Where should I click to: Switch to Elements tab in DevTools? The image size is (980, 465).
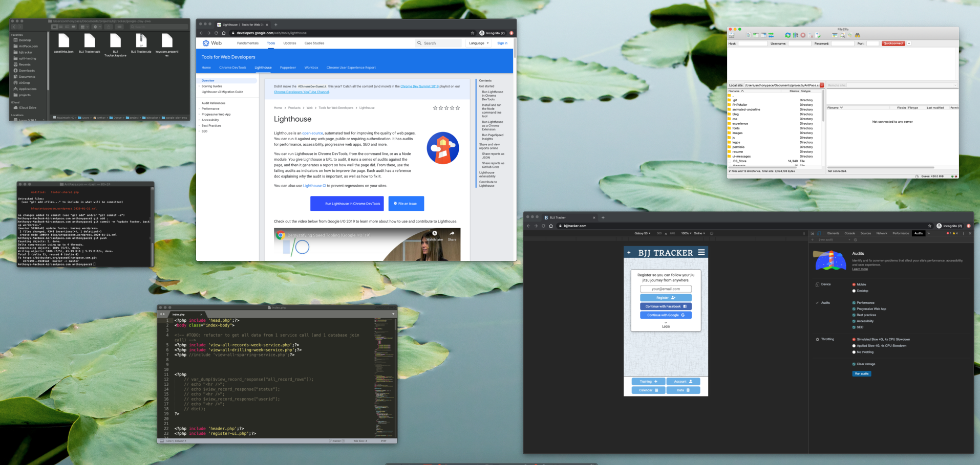[x=833, y=233]
